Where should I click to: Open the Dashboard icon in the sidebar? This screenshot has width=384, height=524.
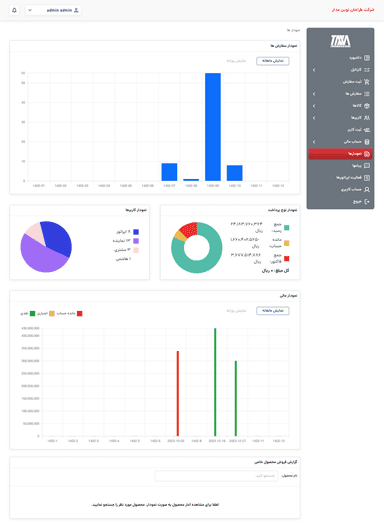click(x=367, y=58)
